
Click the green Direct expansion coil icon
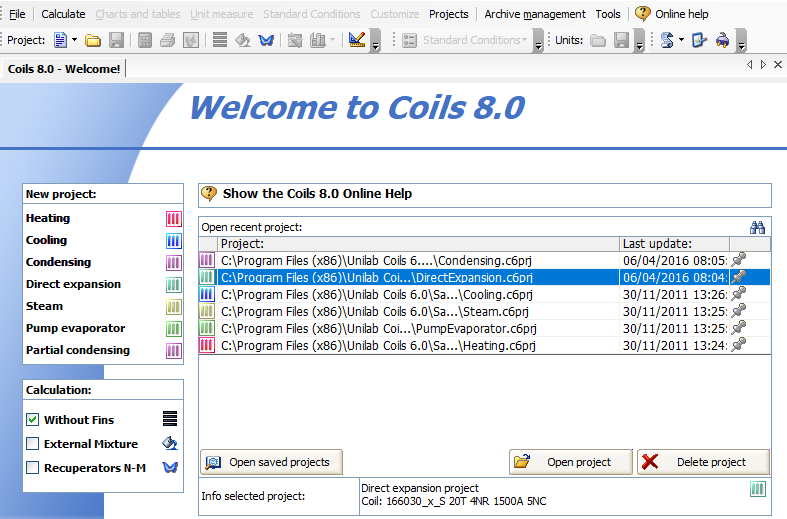click(x=174, y=285)
